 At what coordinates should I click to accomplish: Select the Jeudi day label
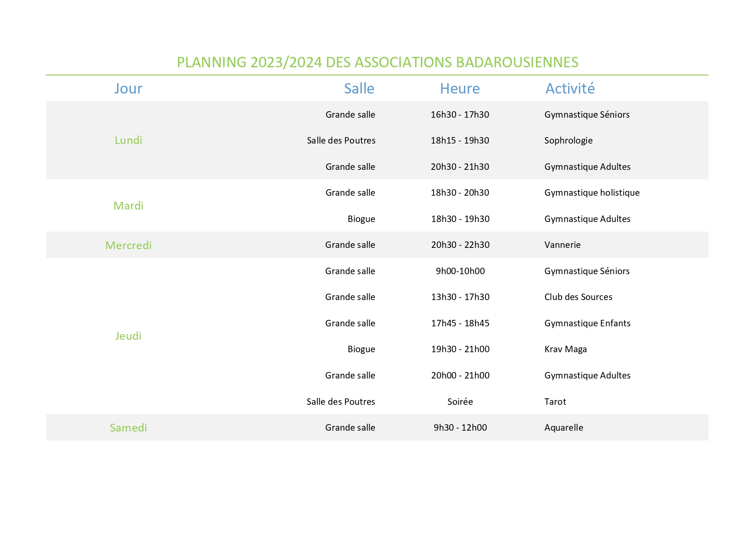[128, 336]
